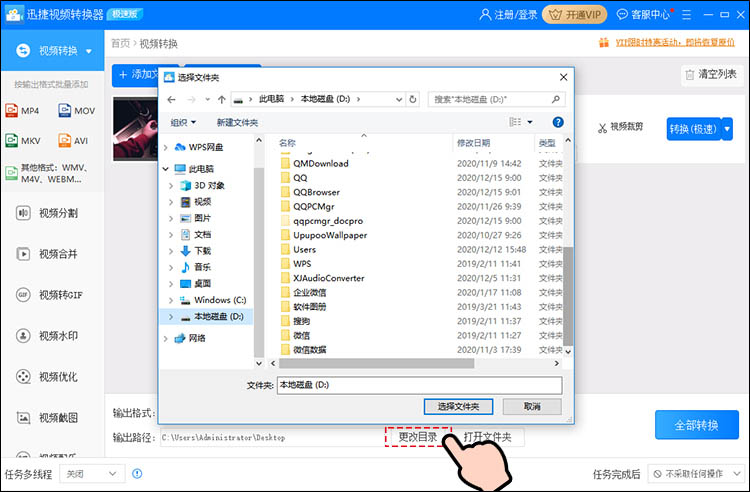
Task: Click VIP gift promotion icon
Action: click(x=604, y=43)
